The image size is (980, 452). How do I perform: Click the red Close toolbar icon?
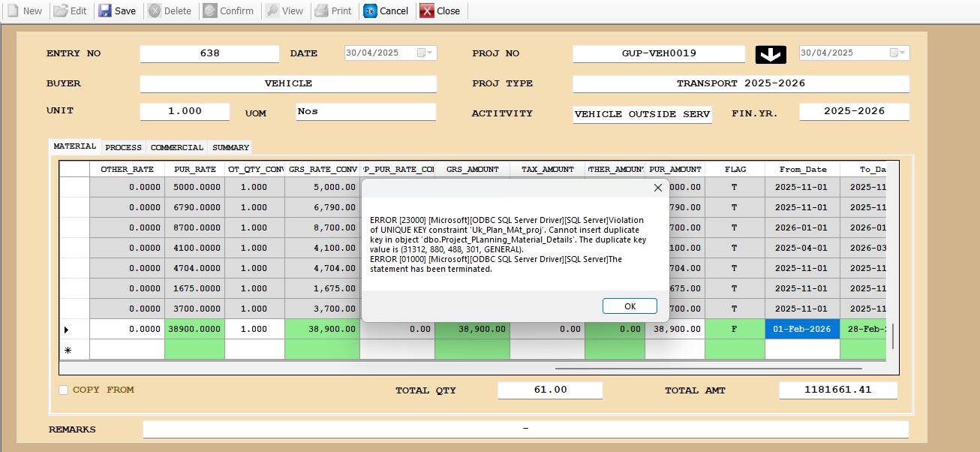[x=427, y=11]
